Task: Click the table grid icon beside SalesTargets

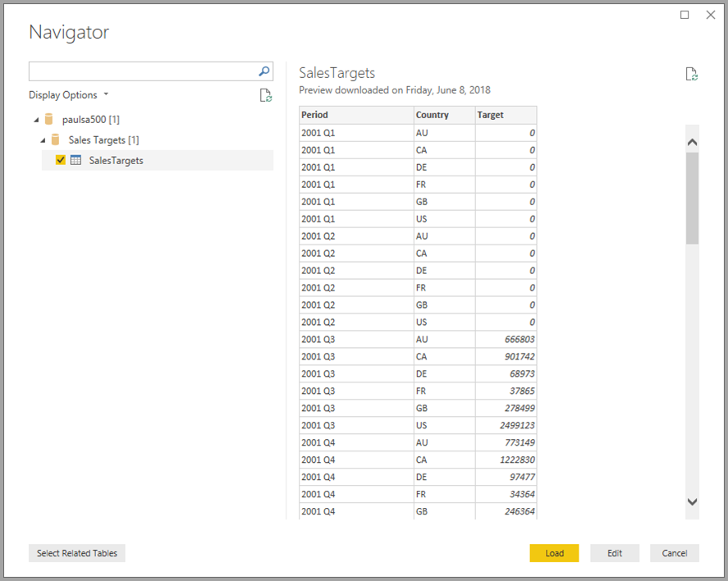Action: tap(74, 159)
